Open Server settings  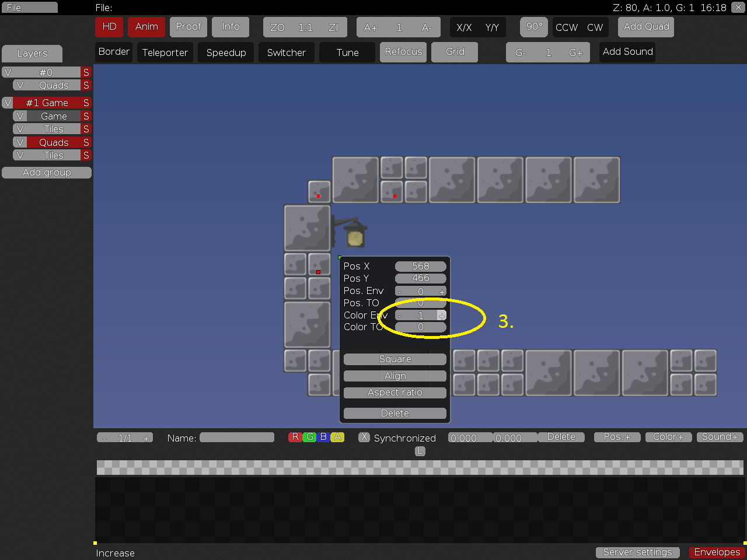pos(637,552)
